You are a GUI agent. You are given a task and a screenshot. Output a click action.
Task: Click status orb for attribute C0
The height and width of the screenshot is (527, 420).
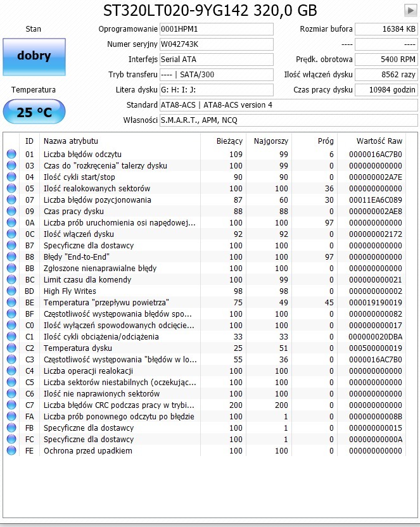click(11, 326)
